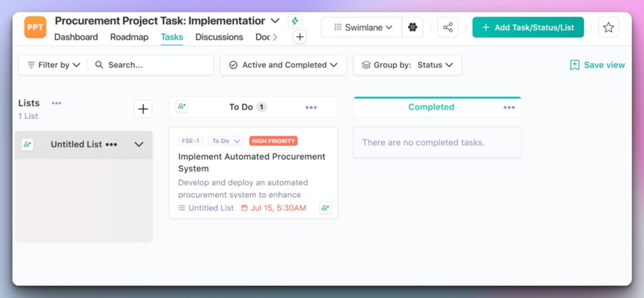Click the Save view link
The width and height of the screenshot is (644, 298).
(597, 65)
